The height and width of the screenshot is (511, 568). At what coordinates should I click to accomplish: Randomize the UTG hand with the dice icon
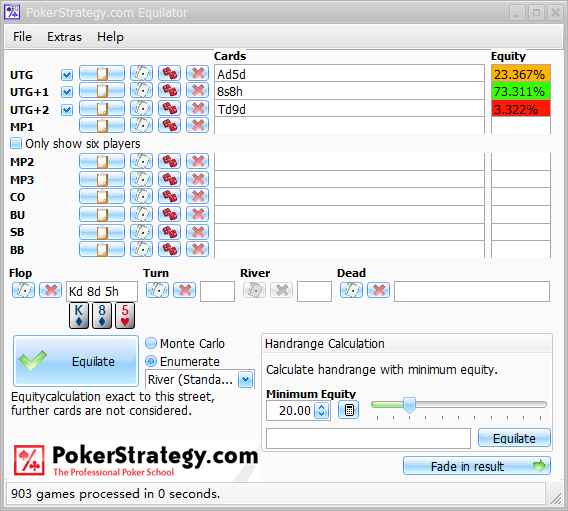point(169,73)
